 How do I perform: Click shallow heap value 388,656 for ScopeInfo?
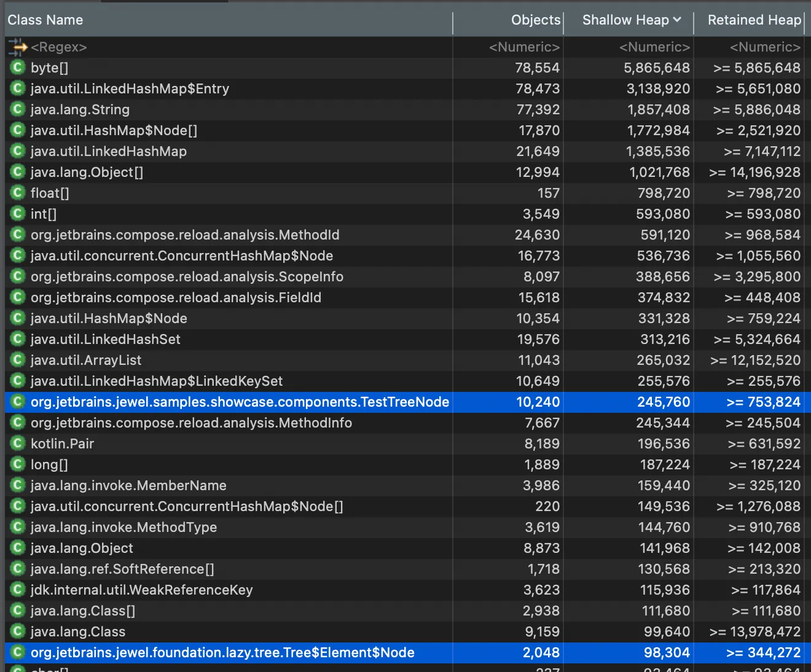pos(663,276)
